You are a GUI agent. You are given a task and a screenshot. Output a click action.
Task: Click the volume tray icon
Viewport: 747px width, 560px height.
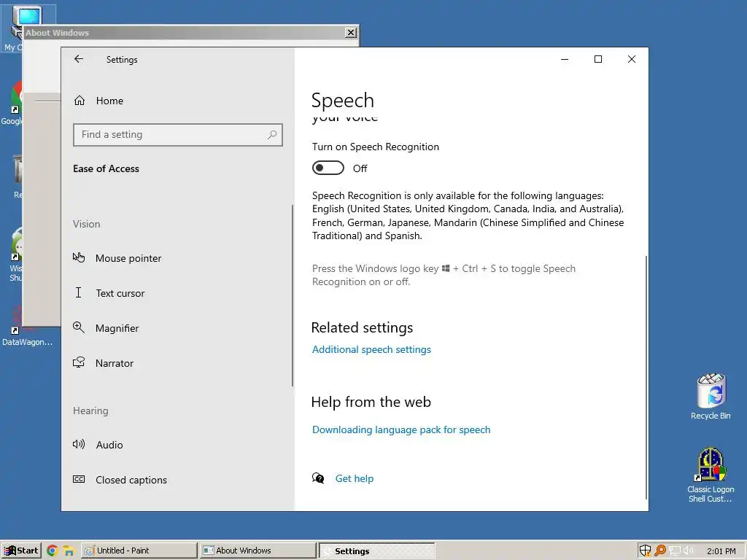tap(689, 551)
